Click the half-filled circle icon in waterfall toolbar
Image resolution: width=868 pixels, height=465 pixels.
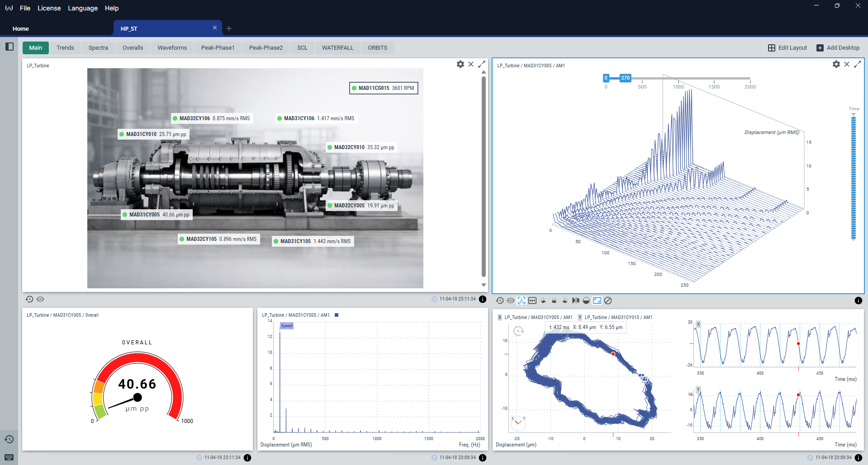point(586,301)
